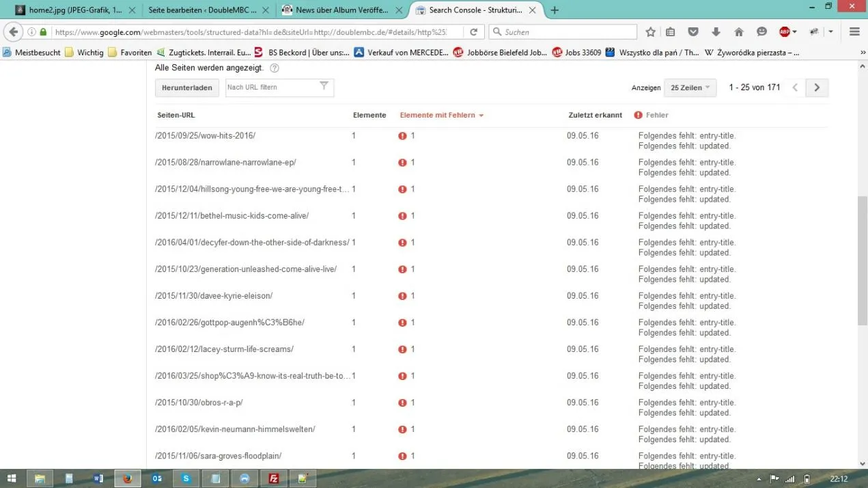Open the gottpop-augenh%C3%B6he row

(229, 323)
